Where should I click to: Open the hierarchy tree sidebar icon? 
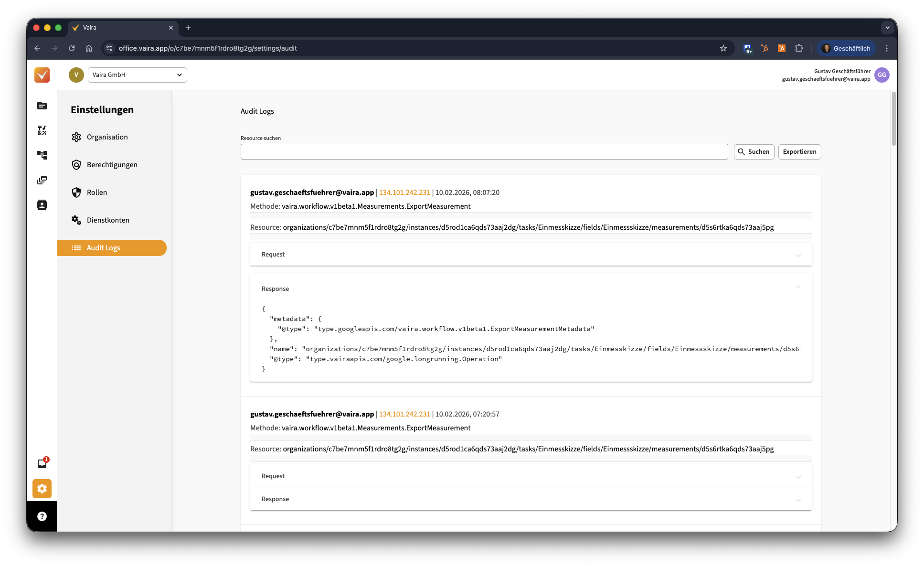pos(42,155)
